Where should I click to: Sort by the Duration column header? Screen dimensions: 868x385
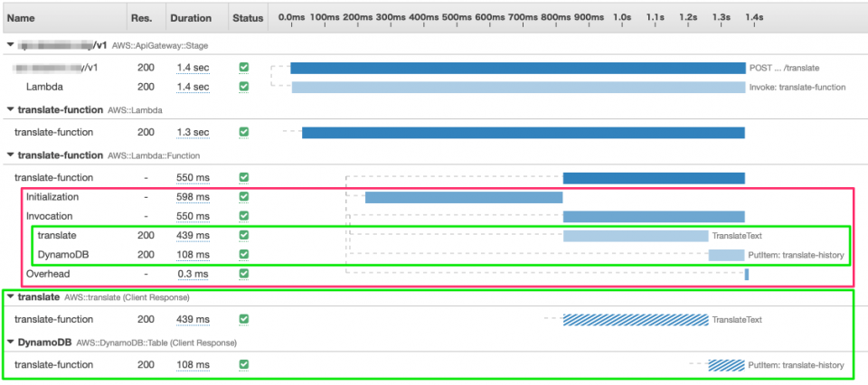[190, 17]
